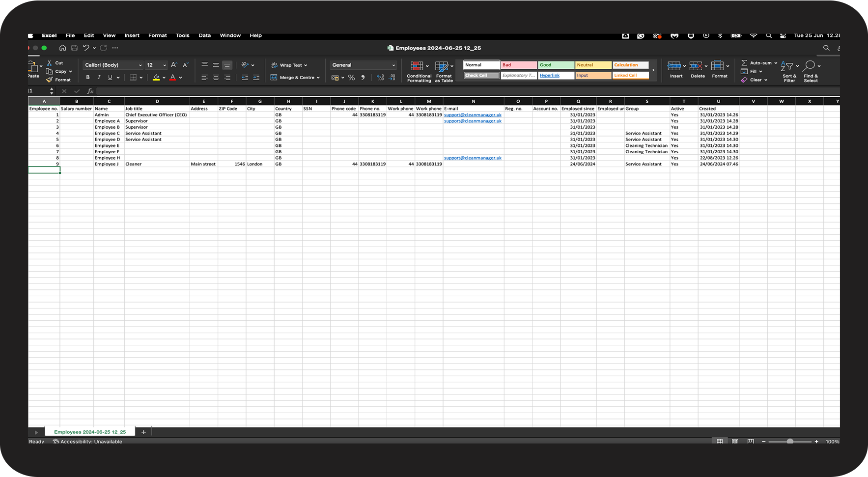The height and width of the screenshot is (477, 868).
Task: Click the Redo icon
Action: [x=103, y=48]
